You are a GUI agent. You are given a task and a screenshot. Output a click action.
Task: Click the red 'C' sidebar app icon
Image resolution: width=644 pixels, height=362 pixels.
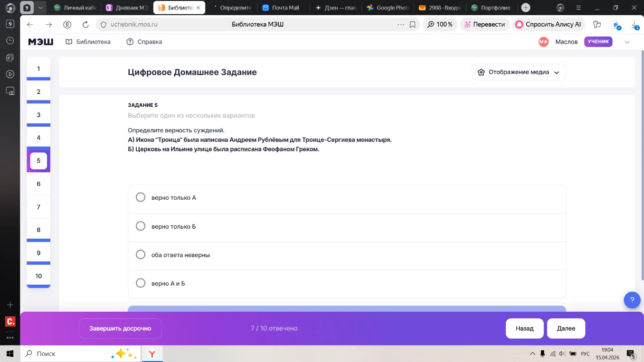[10, 322]
